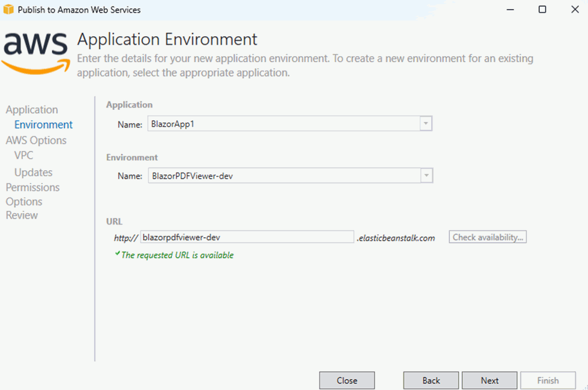Jump to the Review step
Image resolution: width=588 pixels, height=390 pixels.
(22, 215)
